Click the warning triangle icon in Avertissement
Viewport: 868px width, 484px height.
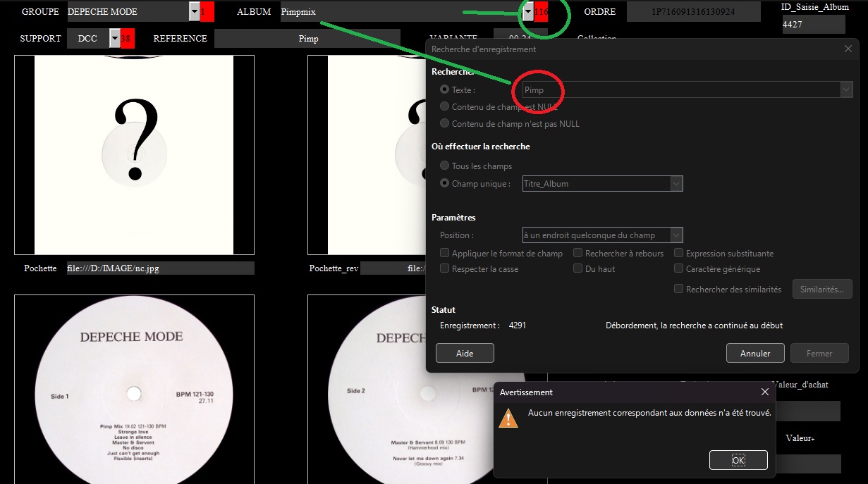point(508,418)
